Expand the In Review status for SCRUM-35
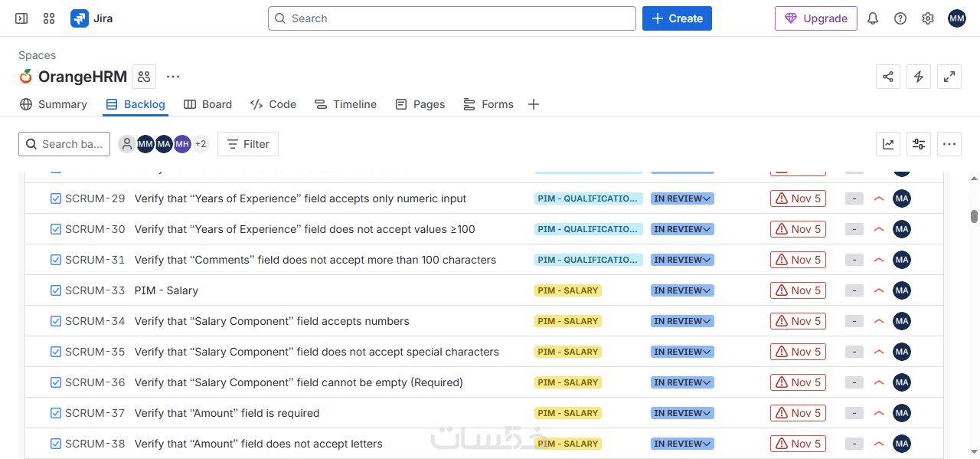This screenshot has height=459, width=980. point(682,352)
